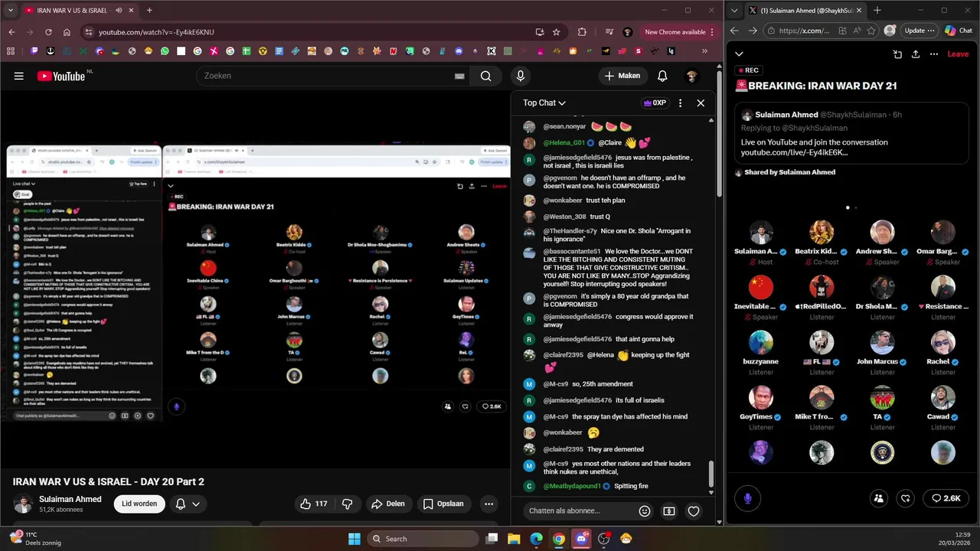The image size is (980, 551).
Task: Expand the Top Chat mode dropdown
Action: (x=544, y=103)
